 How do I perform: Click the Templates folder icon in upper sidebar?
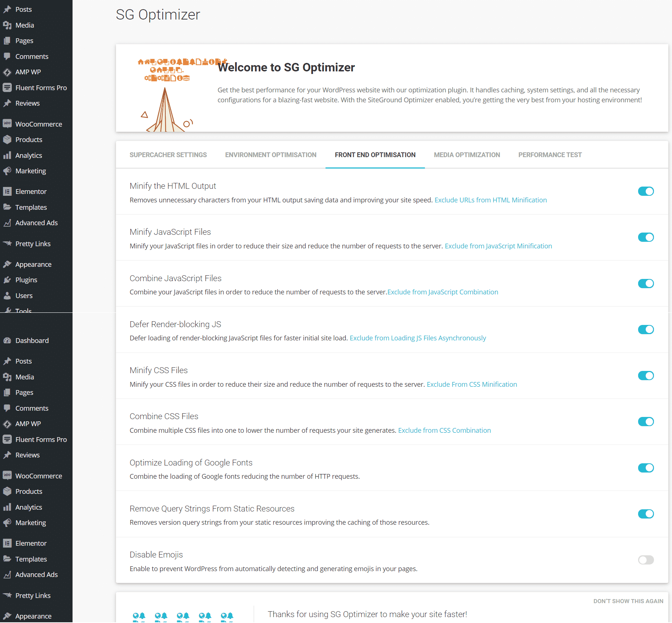click(x=7, y=207)
